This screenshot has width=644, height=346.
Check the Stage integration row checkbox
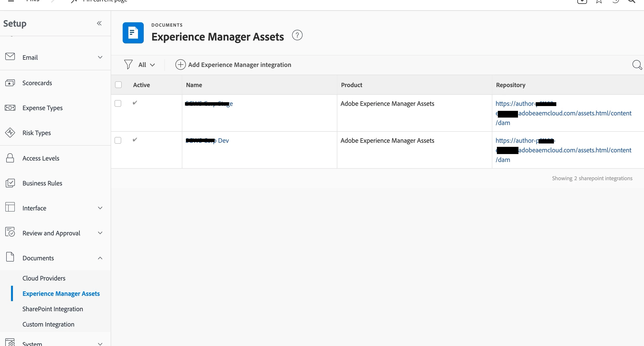tap(118, 103)
